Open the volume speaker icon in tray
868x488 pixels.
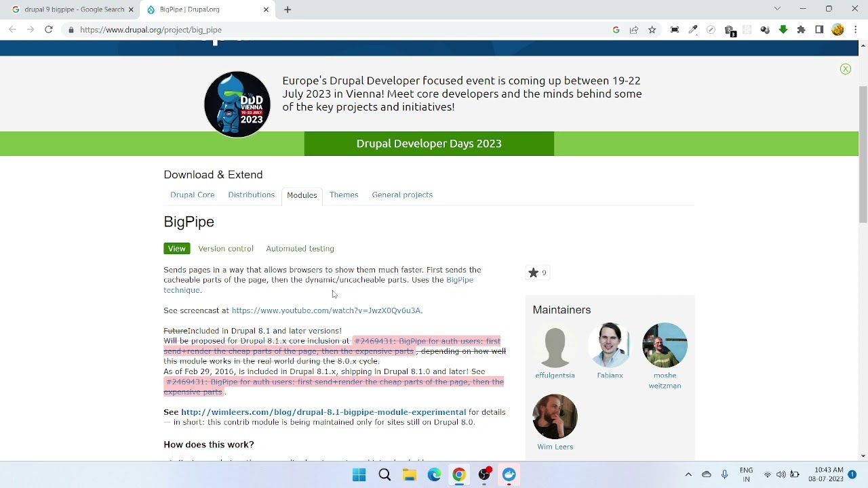tap(781, 474)
